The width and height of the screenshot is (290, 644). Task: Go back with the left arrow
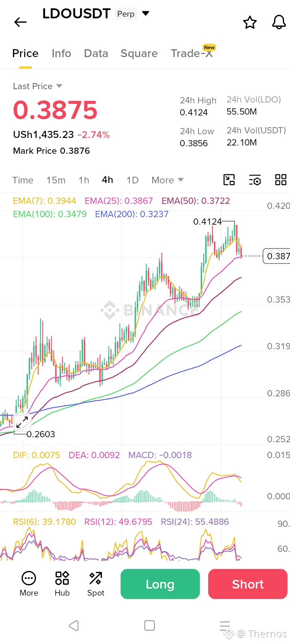20,22
